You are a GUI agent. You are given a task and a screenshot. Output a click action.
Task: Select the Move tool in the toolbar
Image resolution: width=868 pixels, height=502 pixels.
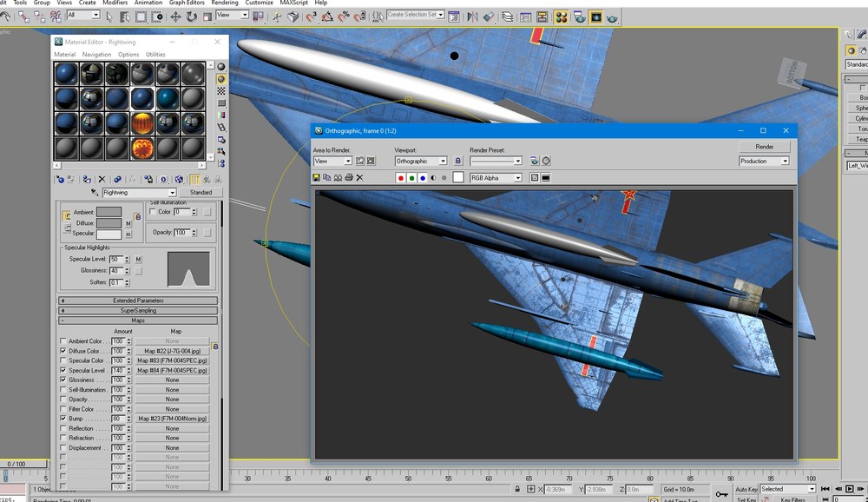(175, 17)
